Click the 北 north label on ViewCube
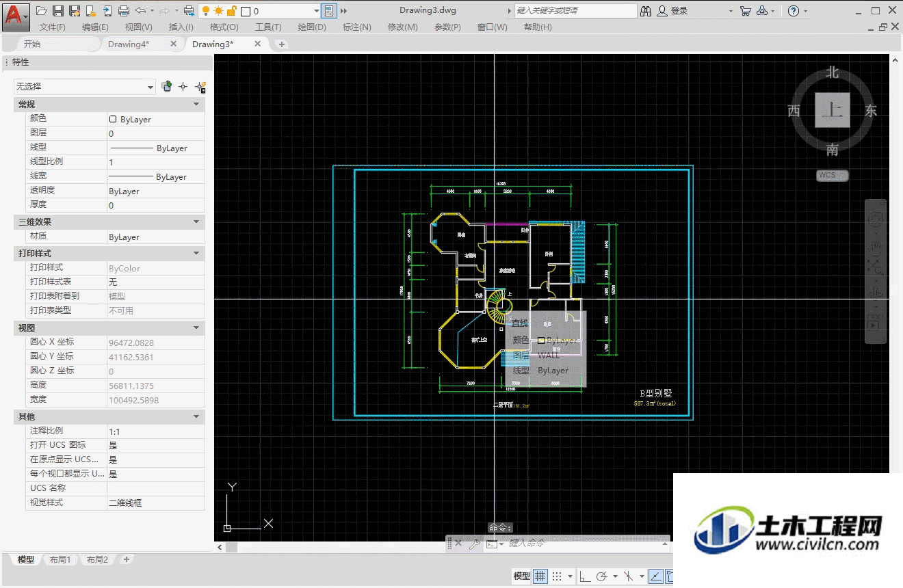903x588 pixels. click(x=833, y=72)
